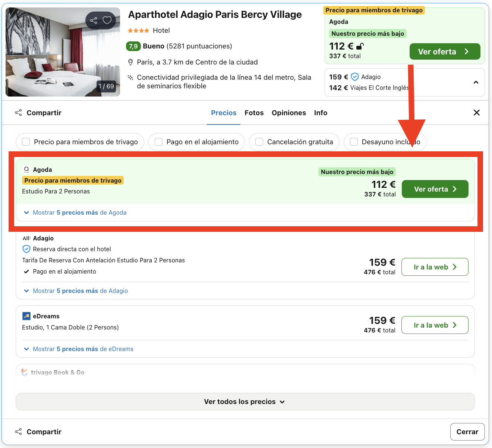Open the Adagio offer with Ir a la web

(x=435, y=267)
